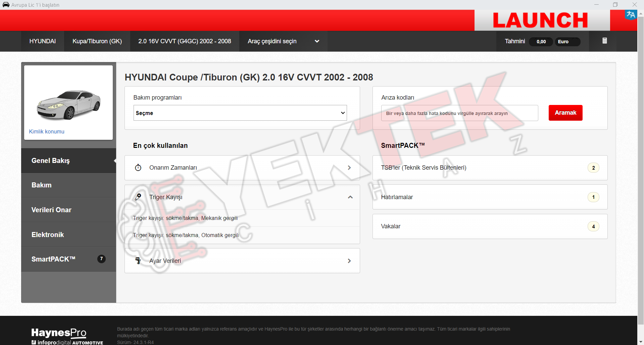Open the estimate clipboard icon in top bar

tap(604, 41)
